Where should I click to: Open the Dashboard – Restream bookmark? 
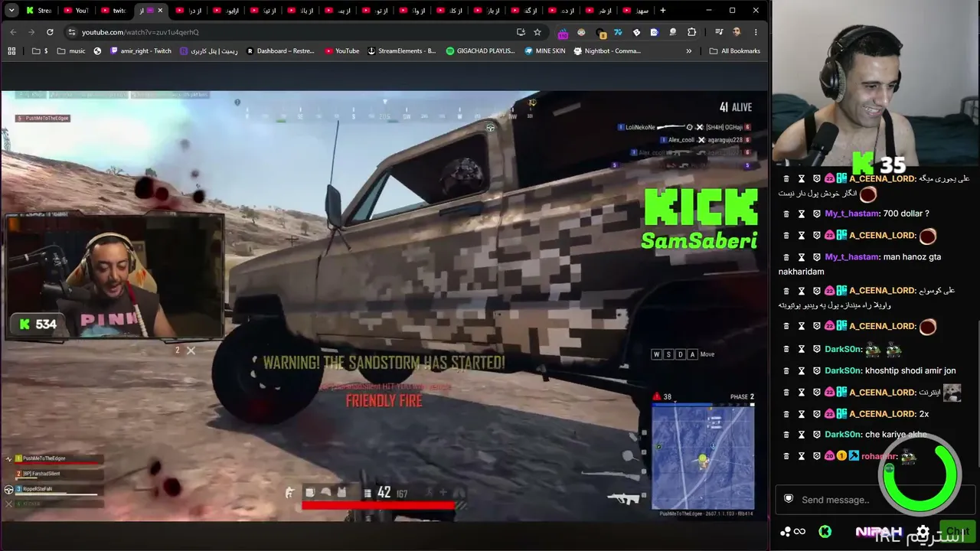280,51
